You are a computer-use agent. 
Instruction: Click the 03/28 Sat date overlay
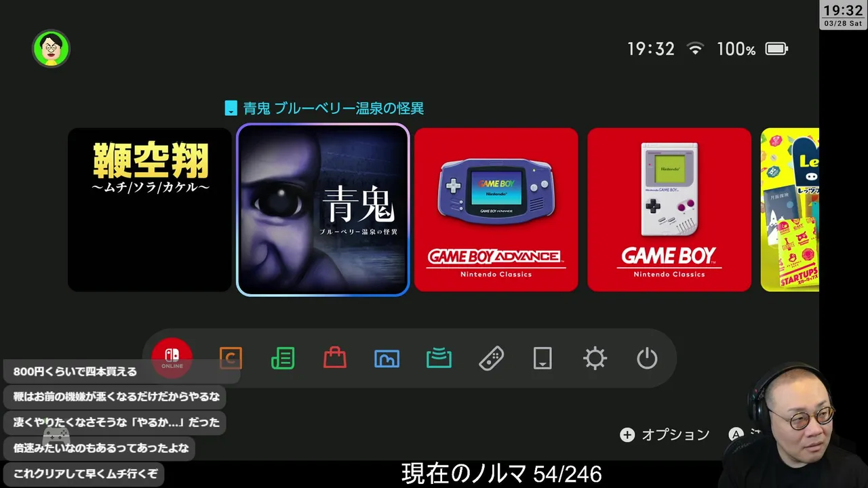pos(843,24)
